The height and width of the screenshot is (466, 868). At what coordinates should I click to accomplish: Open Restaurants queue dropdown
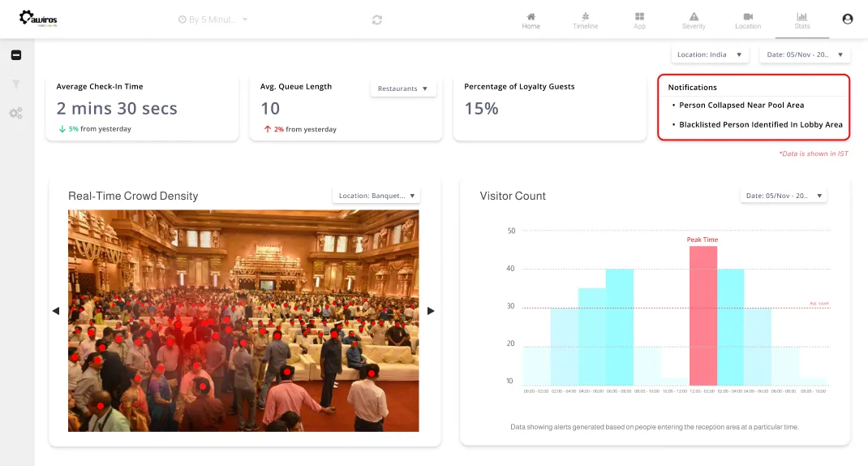point(403,88)
